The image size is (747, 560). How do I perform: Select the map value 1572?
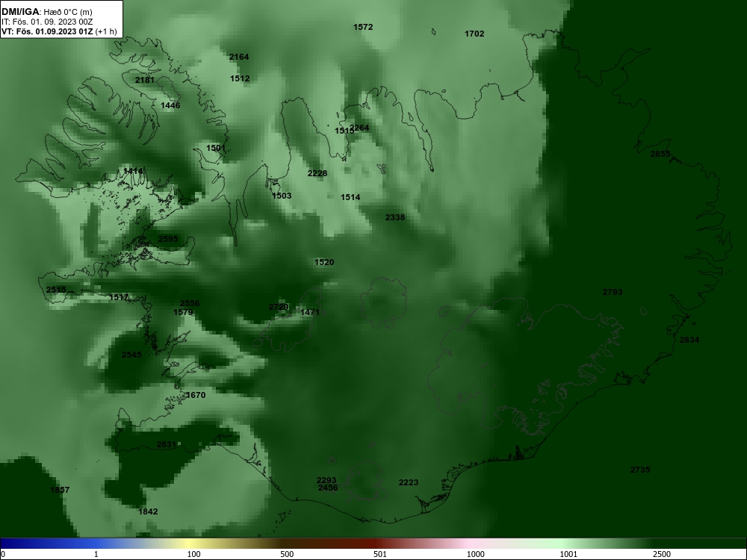[x=363, y=27]
